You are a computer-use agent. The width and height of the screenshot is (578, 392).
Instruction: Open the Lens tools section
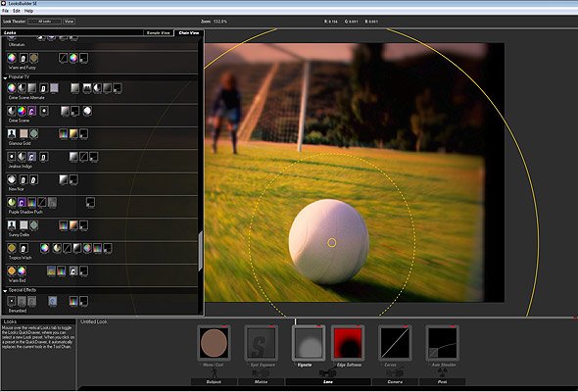(328, 382)
